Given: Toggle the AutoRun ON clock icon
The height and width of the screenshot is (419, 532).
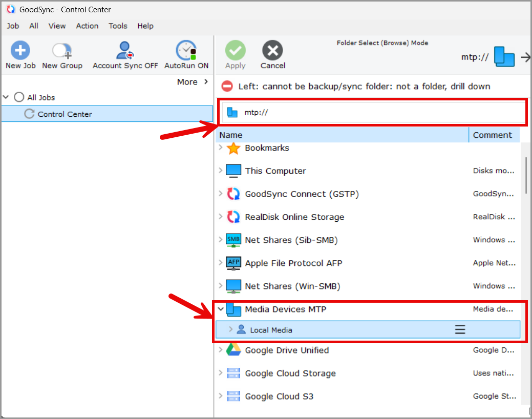Looking at the screenshot, I should click(186, 50).
